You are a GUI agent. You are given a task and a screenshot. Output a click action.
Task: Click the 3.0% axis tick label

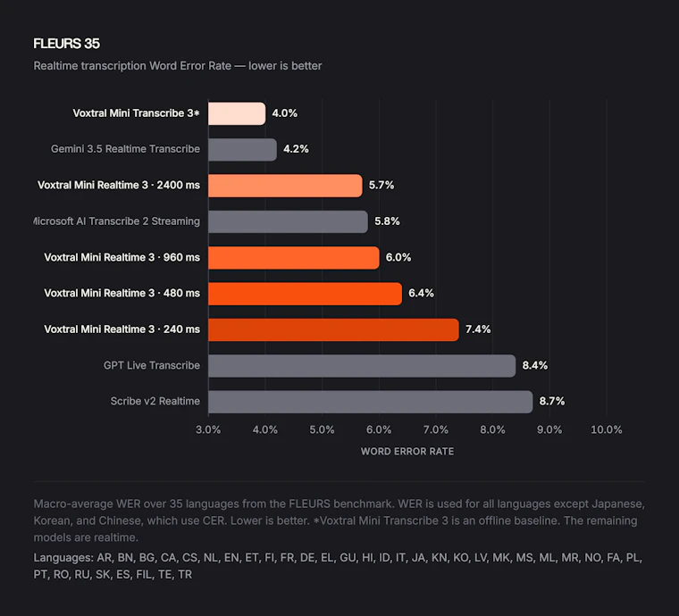pyautogui.click(x=208, y=429)
